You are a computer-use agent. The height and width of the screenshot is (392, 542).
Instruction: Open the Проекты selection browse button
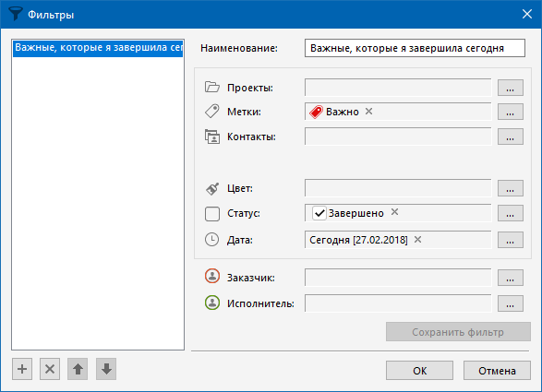[511, 88]
